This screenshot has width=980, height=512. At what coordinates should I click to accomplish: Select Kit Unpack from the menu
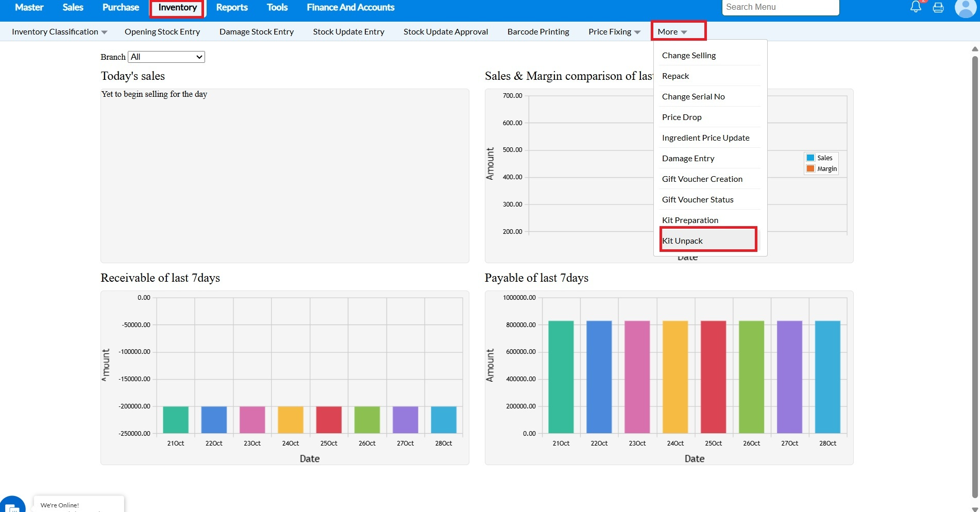point(683,241)
